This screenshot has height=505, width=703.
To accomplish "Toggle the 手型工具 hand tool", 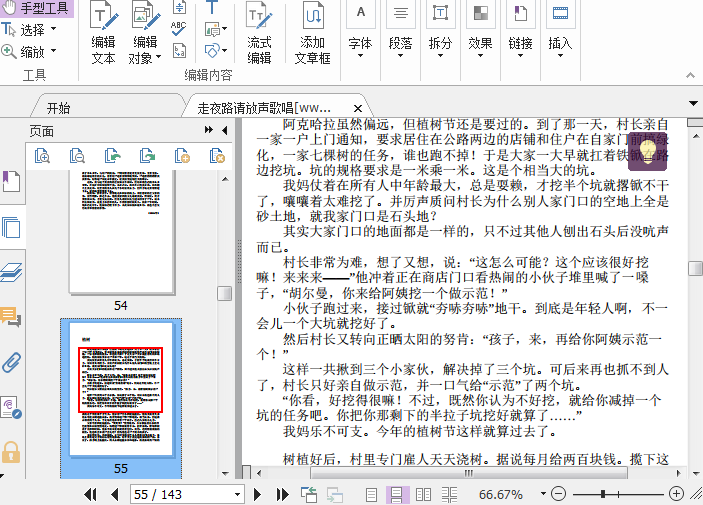I will click(x=36, y=8).
